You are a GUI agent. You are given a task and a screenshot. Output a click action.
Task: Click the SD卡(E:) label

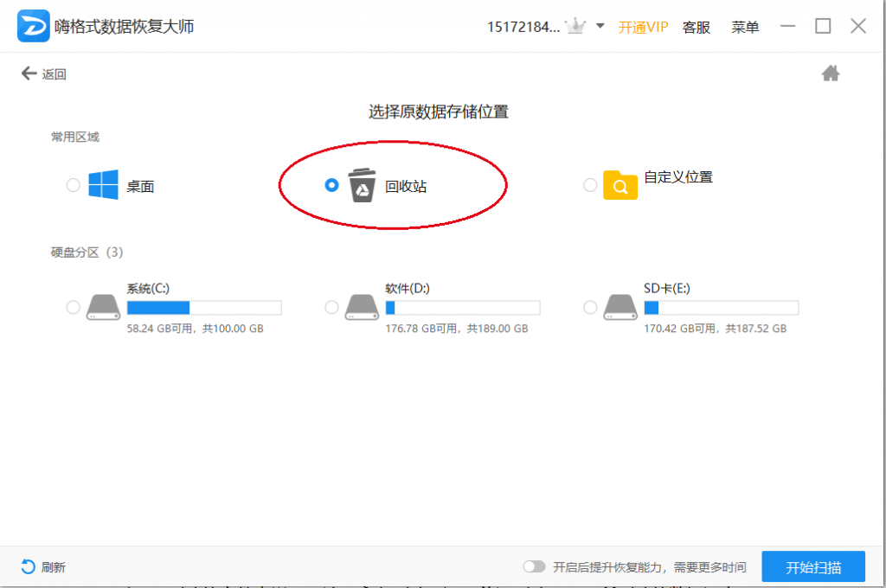667,289
